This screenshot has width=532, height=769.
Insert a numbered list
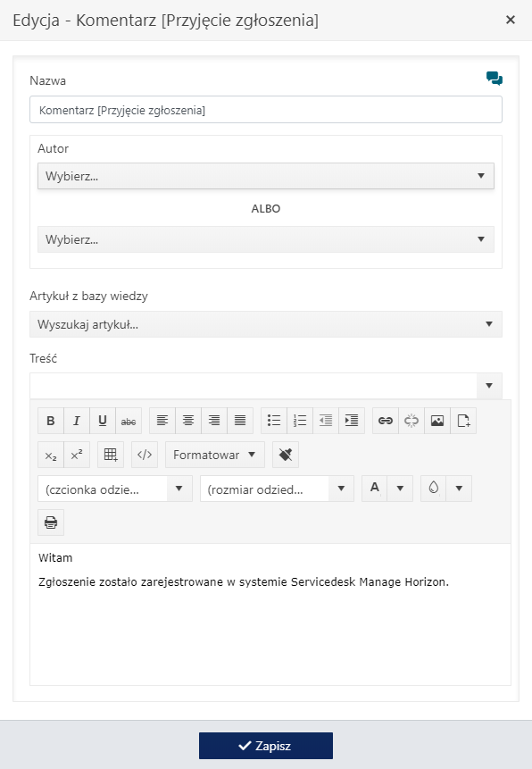point(300,421)
